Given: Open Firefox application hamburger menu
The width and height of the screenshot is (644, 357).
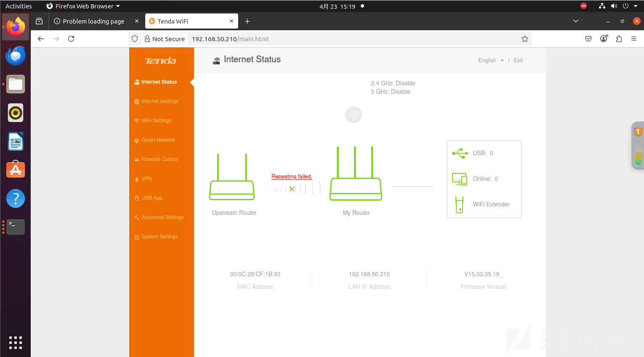Looking at the screenshot, I should pyautogui.click(x=634, y=39).
